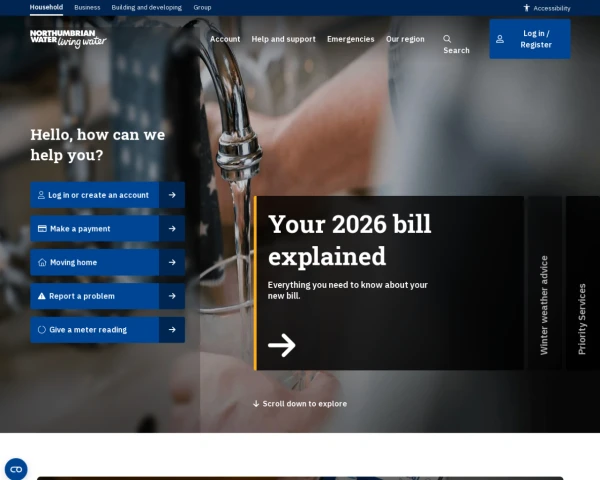Open the Help and support menu
Screen dimensions: 600x480
coord(284,39)
